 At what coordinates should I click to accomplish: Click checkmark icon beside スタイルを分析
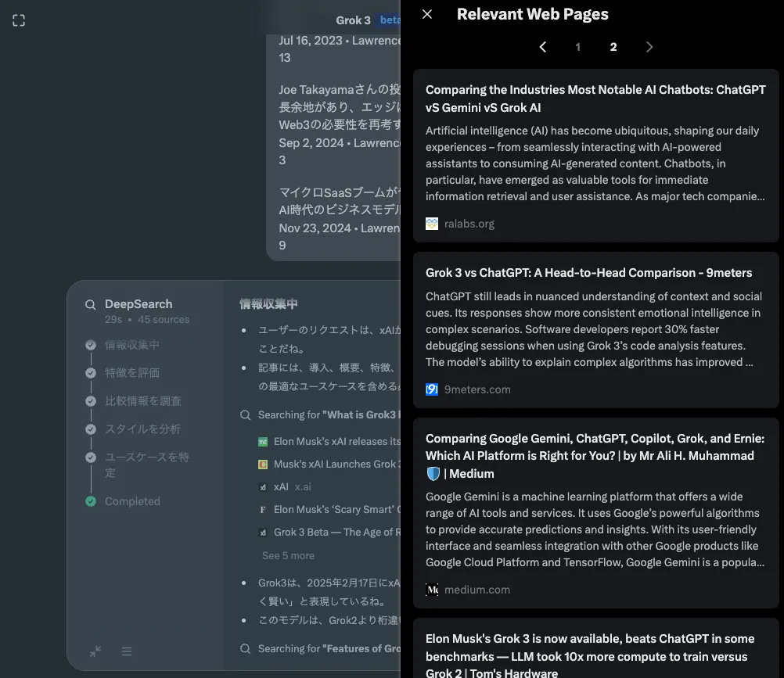(91, 429)
